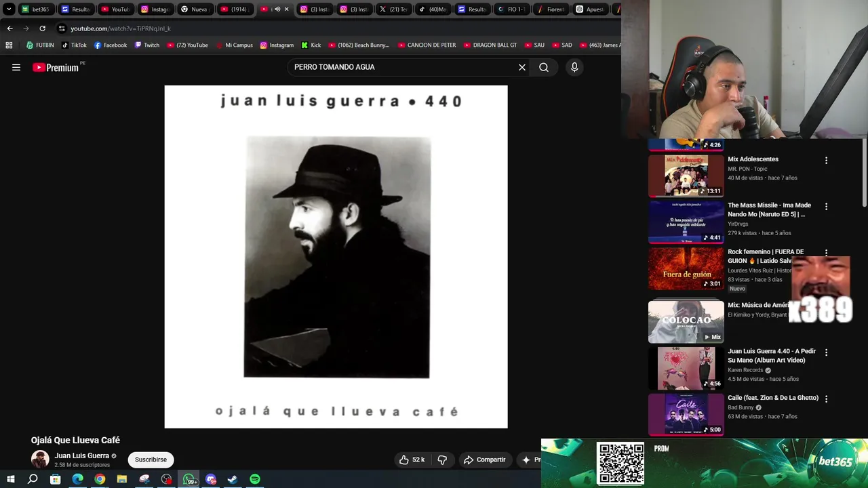Open the YouTube hamburger guide menu
Viewport: 868px width, 488px height.
(16, 67)
